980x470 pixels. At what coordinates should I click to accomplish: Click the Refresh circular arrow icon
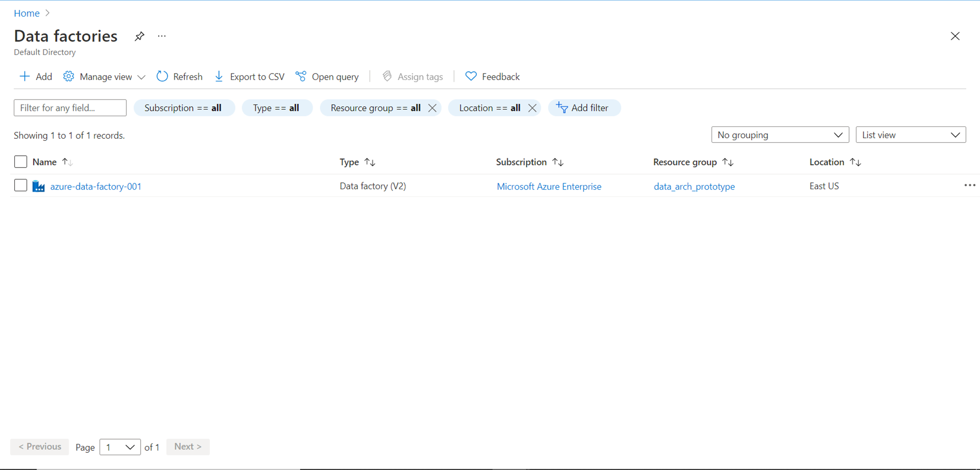162,76
